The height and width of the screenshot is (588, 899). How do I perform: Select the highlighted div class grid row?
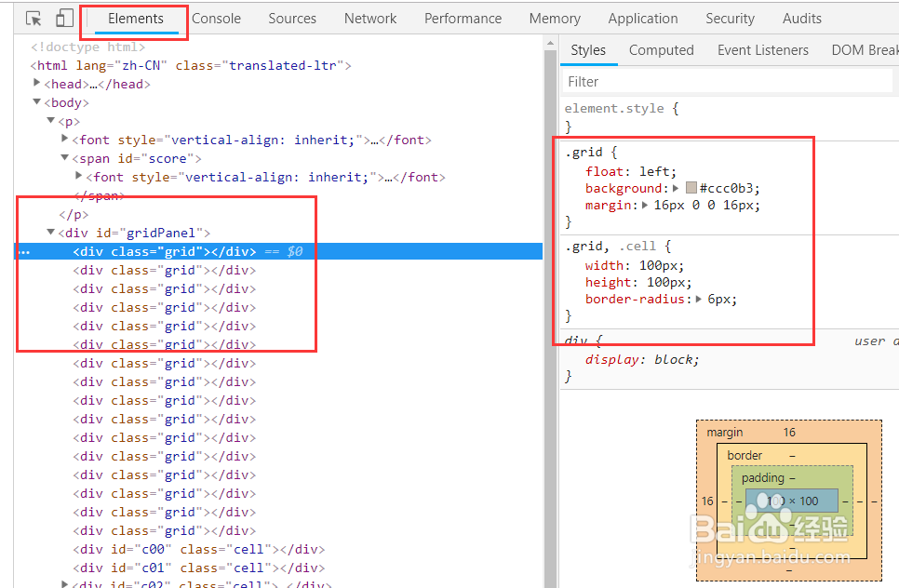[278, 251]
